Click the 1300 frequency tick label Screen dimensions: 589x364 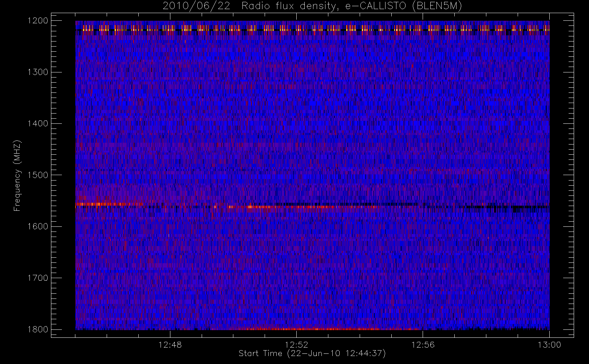coord(38,72)
